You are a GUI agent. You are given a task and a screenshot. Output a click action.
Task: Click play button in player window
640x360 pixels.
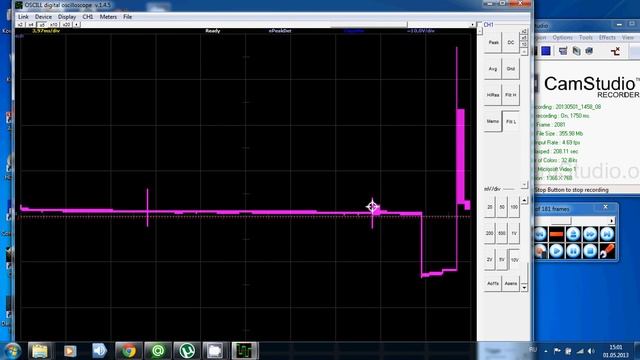point(556,251)
